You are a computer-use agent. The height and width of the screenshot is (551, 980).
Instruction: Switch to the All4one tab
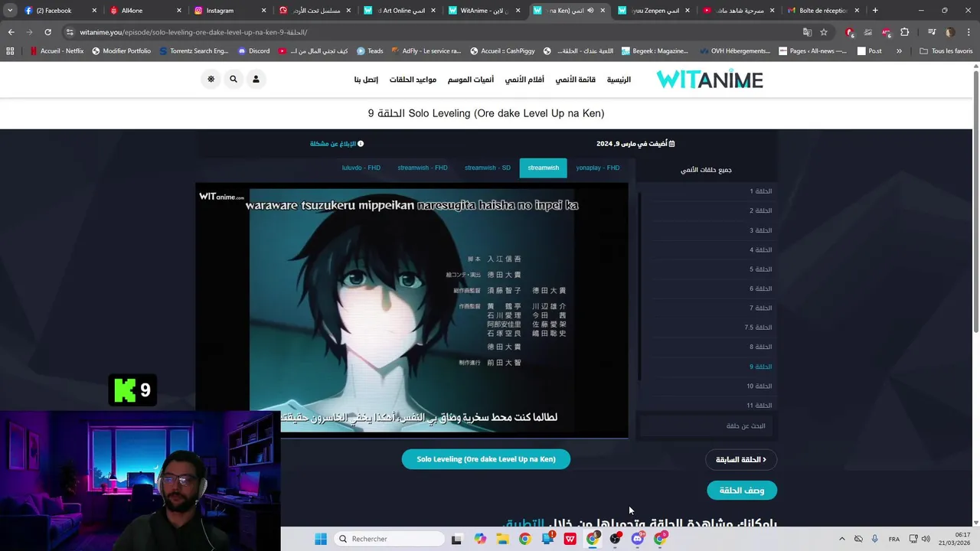coord(143,11)
